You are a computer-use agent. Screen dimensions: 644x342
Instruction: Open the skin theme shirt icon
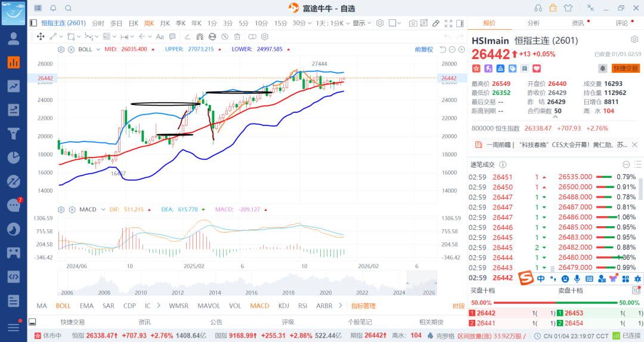(x=568, y=8)
